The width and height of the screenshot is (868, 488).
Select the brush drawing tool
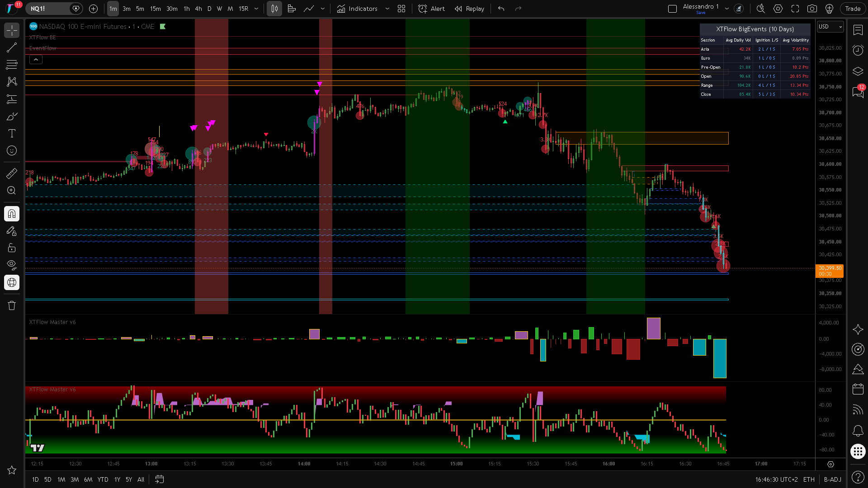click(12, 116)
